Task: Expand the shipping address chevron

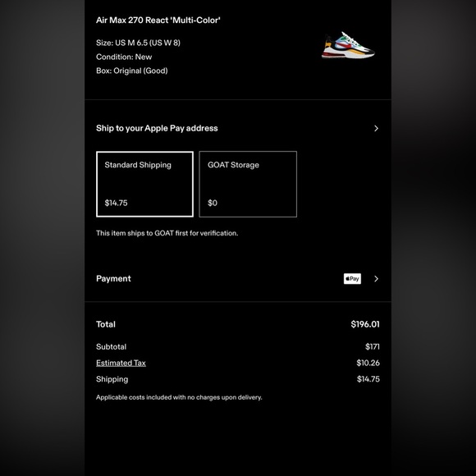Action: [376, 128]
